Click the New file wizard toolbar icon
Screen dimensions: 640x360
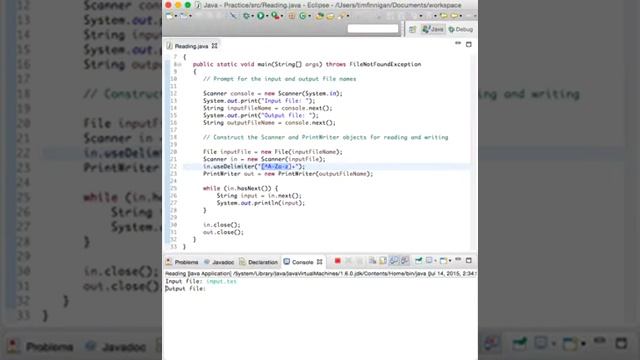[x=169, y=16]
